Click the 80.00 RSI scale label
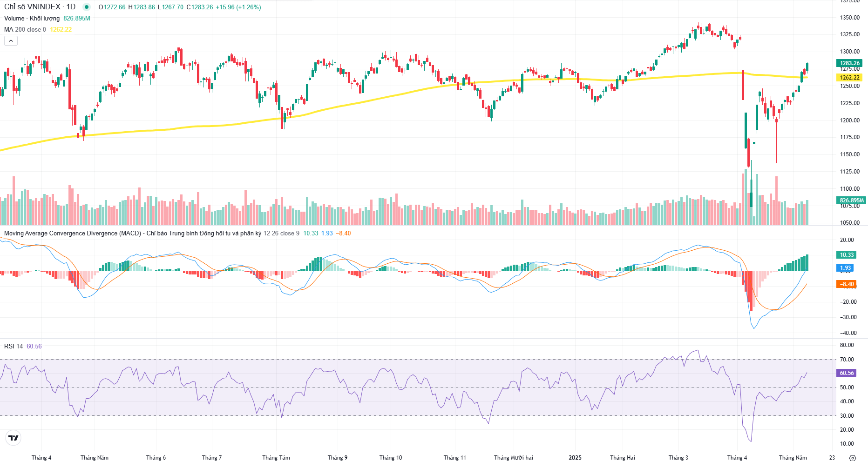This screenshot has width=868, height=461. click(847, 345)
